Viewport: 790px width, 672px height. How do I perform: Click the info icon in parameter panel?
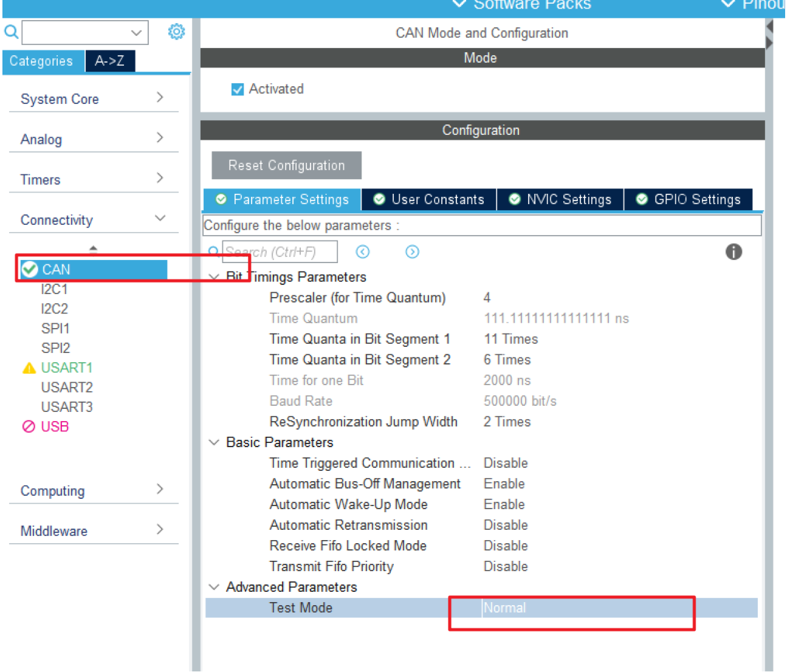[733, 252]
